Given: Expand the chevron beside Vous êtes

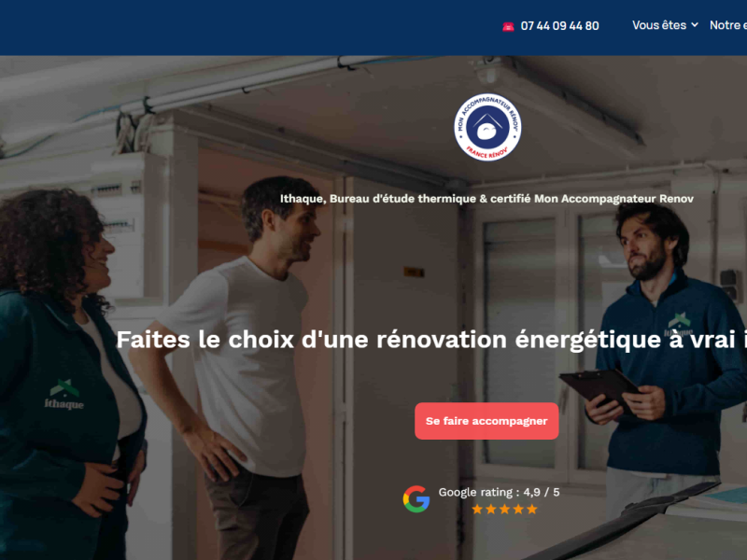Looking at the screenshot, I should [695, 25].
